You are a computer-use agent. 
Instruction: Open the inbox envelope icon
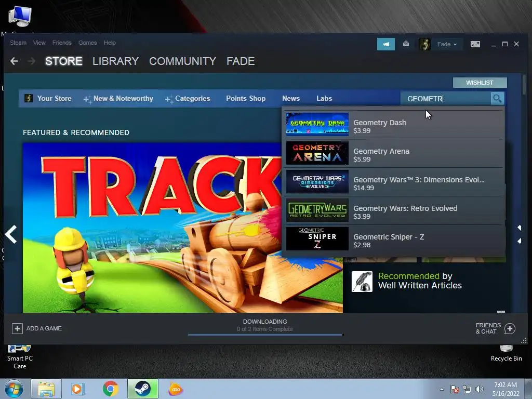406,44
